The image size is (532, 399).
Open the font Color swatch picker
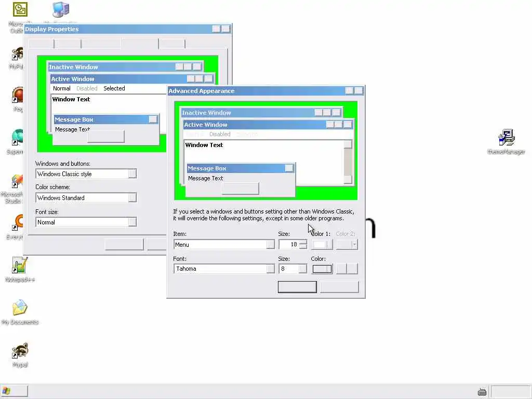click(x=322, y=269)
